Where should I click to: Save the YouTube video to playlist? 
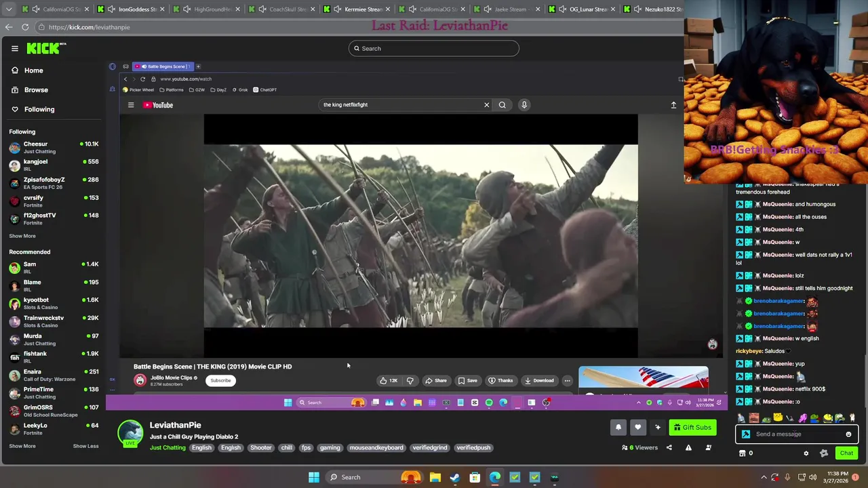pos(467,380)
